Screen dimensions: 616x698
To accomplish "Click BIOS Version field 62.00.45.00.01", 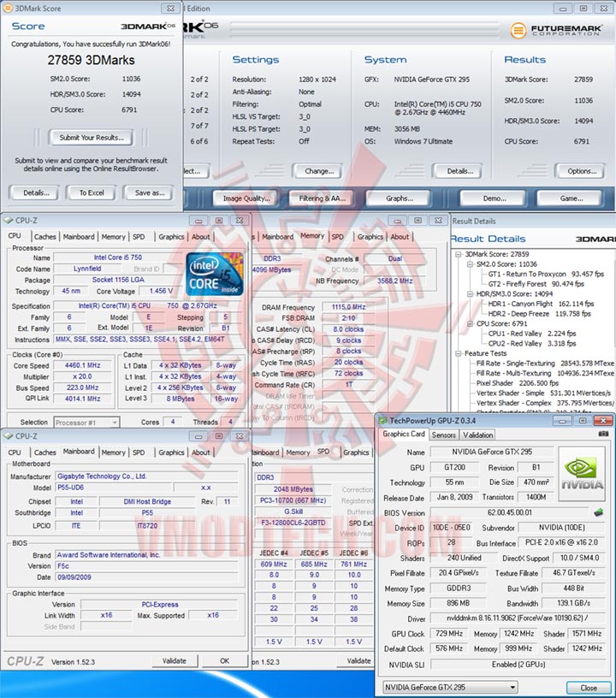I will [510, 512].
